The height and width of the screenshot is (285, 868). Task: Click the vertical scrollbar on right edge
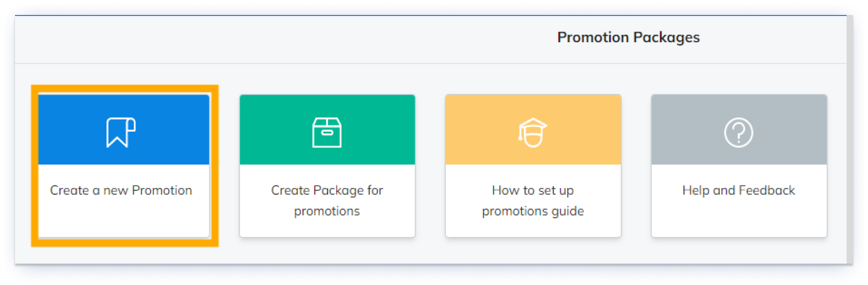(x=850, y=139)
